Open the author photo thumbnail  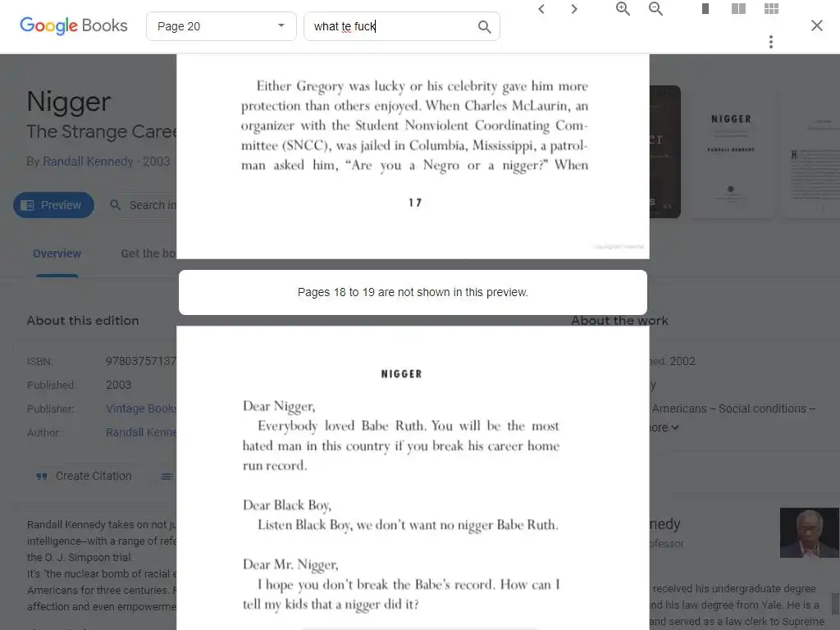(810, 533)
